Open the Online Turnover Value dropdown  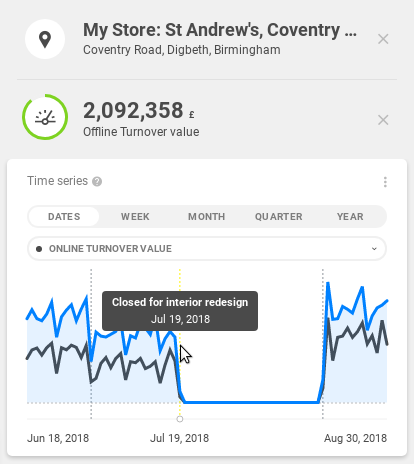207,249
